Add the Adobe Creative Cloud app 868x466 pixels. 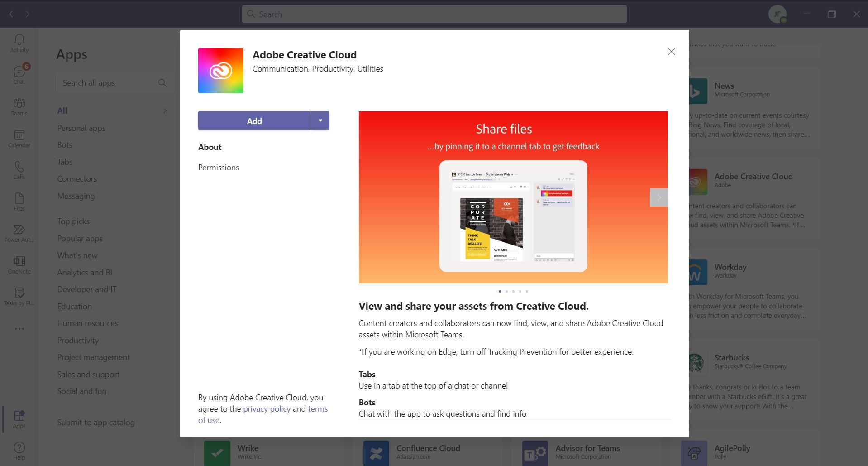(254, 120)
